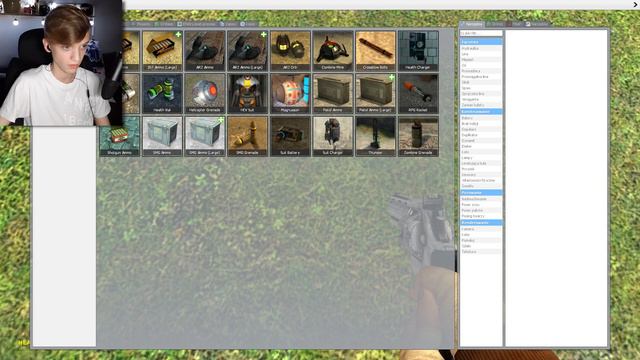This screenshot has width=640, height=360.
Task: Select the Usuwacz tool
Action: (x=481, y=175)
